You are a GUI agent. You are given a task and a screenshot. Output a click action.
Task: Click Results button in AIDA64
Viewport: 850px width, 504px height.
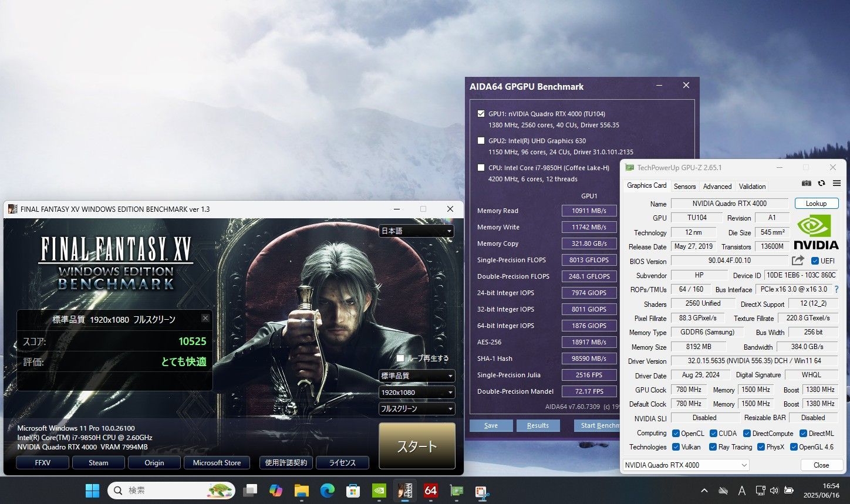pos(538,426)
